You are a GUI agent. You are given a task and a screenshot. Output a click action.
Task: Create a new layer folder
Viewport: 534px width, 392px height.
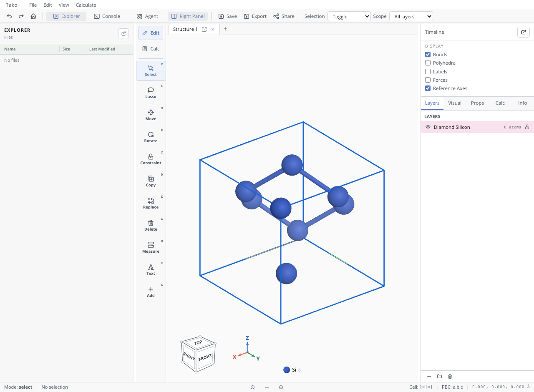point(439,377)
